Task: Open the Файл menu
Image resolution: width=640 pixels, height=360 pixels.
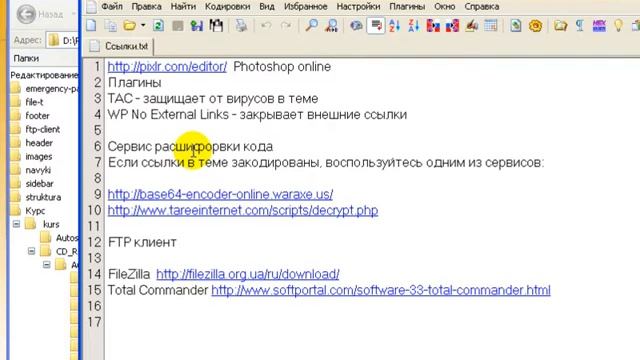Action: [x=111, y=7]
